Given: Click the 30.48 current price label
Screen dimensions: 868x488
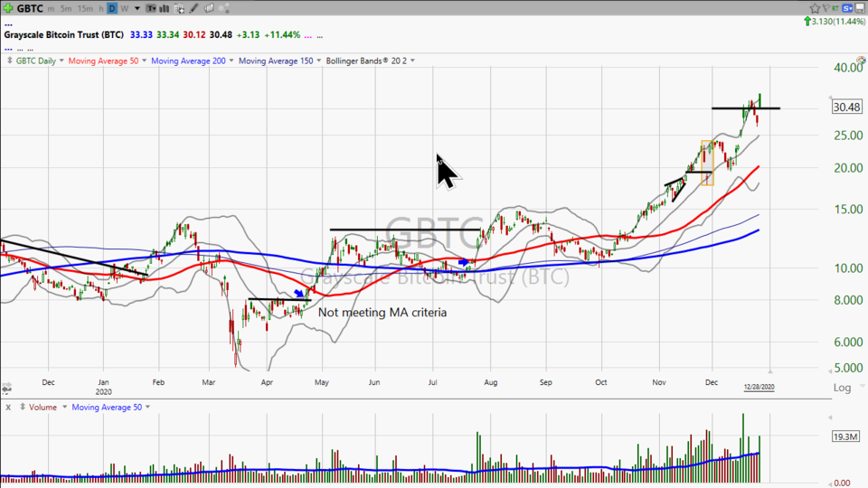Looking at the screenshot, I should click(x=847, y=108).
